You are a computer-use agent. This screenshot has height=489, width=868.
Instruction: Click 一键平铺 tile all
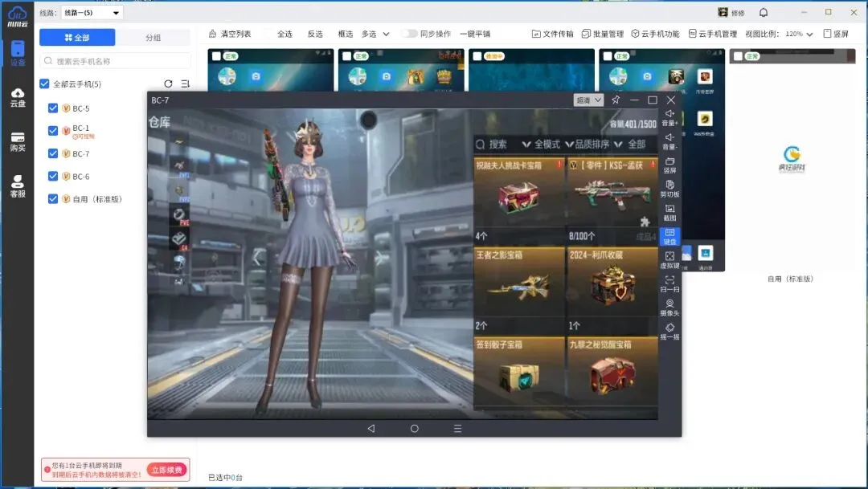(x=475, y=34)
